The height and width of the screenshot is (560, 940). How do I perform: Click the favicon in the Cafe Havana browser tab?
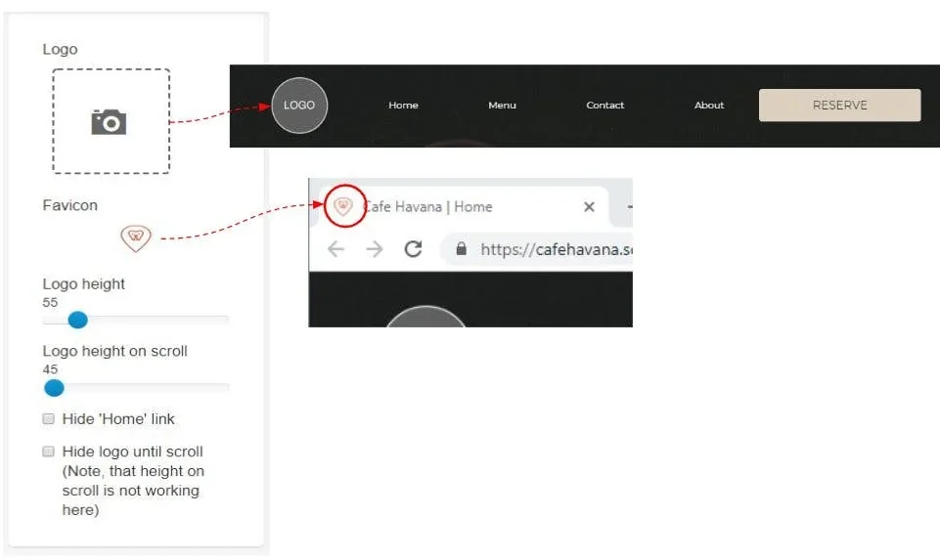point(343,206)
